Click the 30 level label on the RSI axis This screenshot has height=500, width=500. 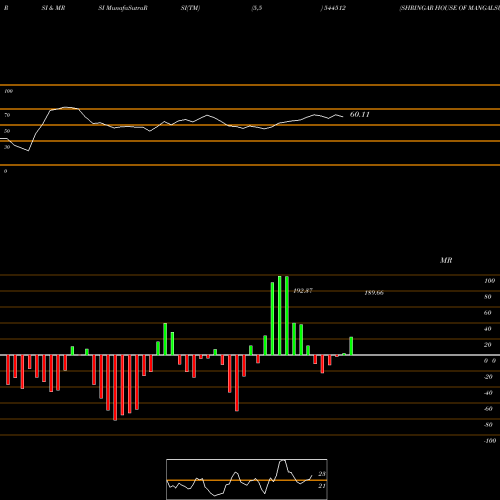[x=7, y=147]
